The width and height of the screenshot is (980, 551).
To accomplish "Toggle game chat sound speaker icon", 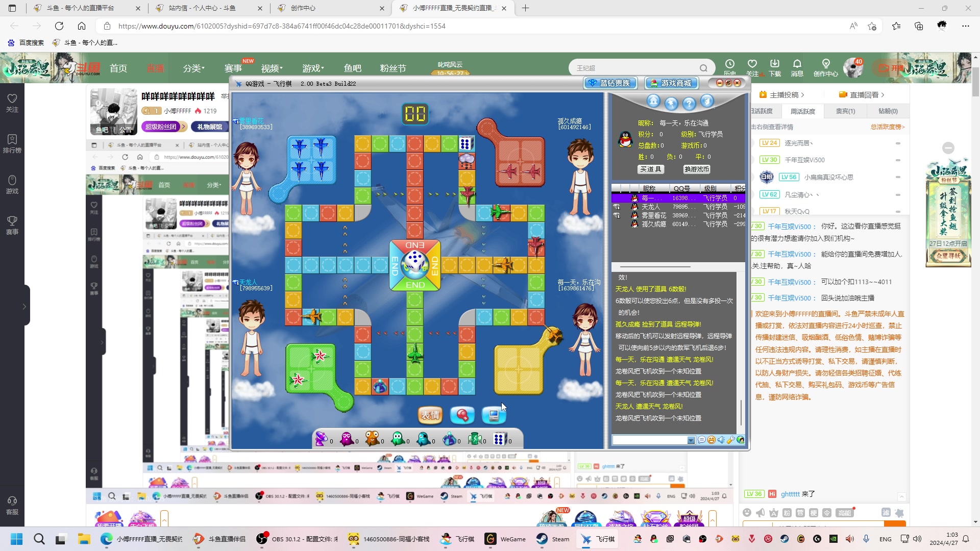I will 721,440.
